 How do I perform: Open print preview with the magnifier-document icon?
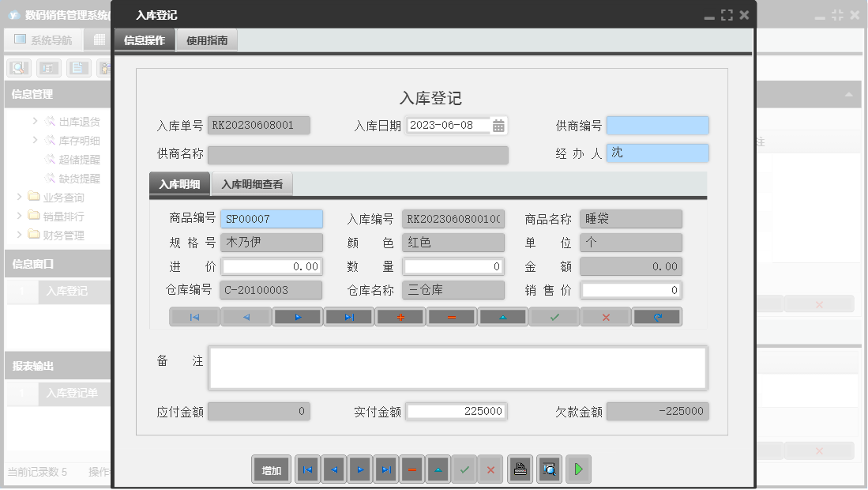pyautogui.click(x=547, y=469)
